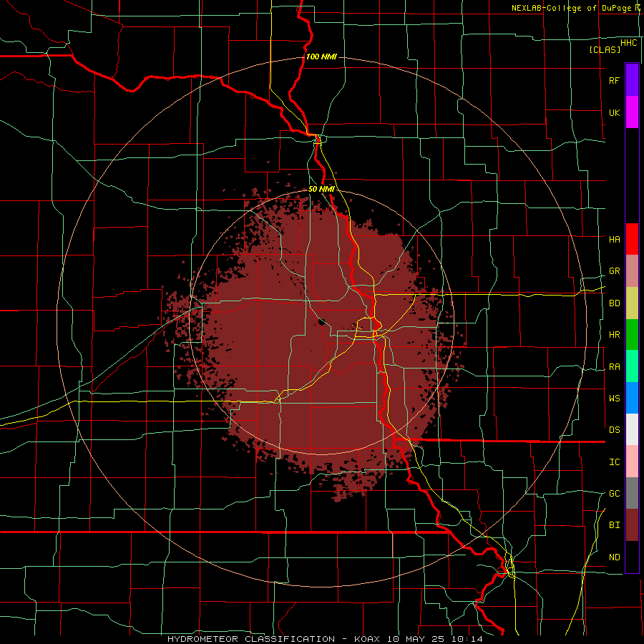The width and height of the screenshot is (644, 644).
Task: Click the BD legend label
Action: pos(614,303)
